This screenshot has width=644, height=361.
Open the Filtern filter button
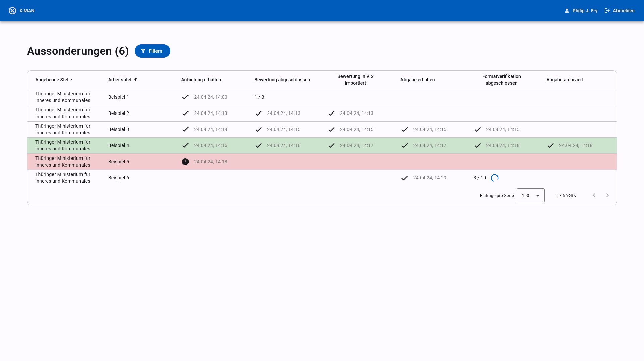[x=152, y=51]
